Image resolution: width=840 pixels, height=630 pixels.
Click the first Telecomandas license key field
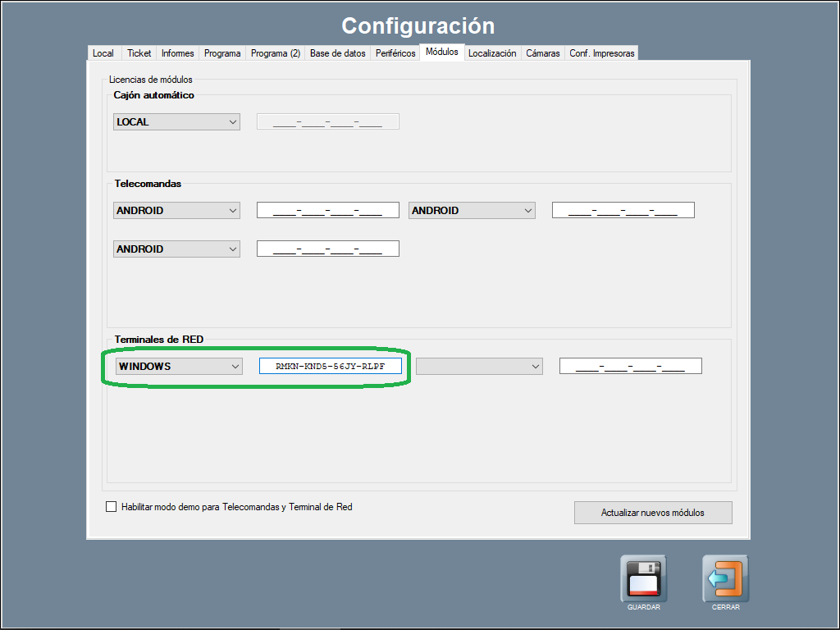pyautogui.click(x=327, y=211)
